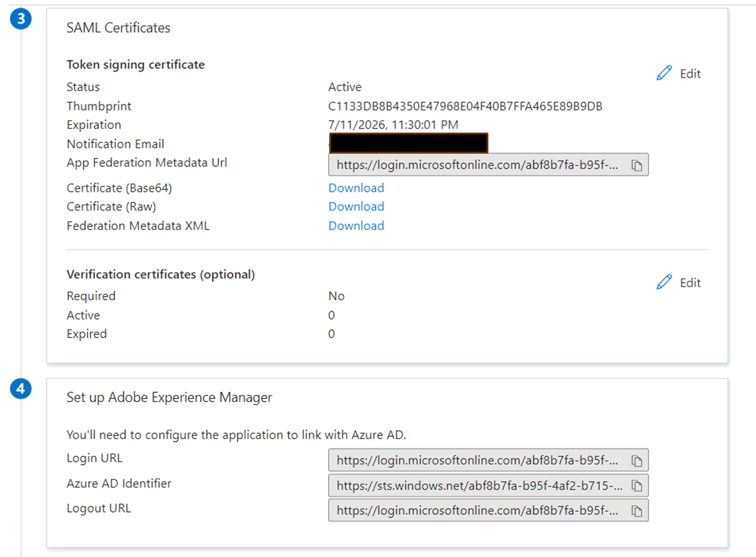
Task: Click the redacted Notification Email field
Action: pyautogui.click(x=409, y=142)
